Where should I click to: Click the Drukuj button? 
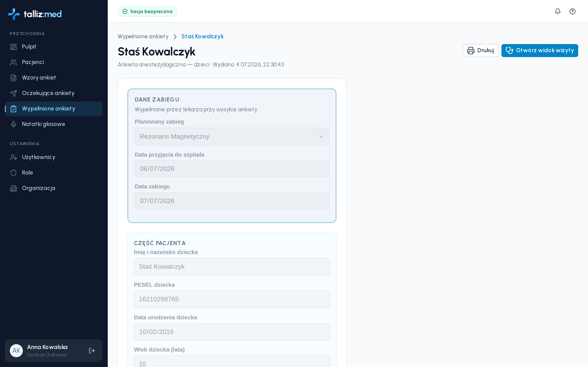click(480, 51)
